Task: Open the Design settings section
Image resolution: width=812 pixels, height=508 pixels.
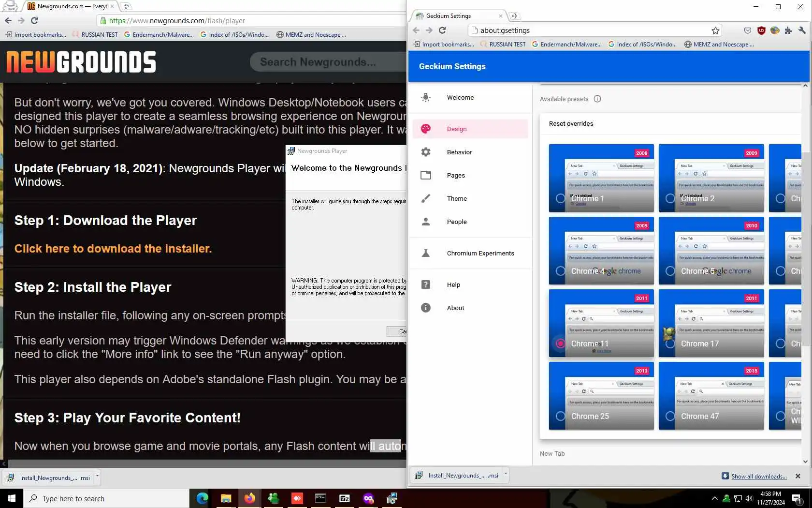Action: click(470, 129)
